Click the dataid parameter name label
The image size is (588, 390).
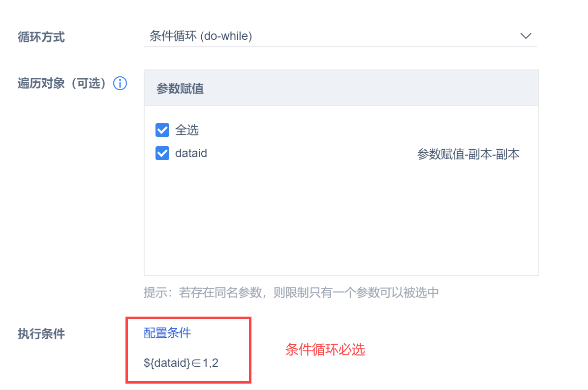point(191,154)
